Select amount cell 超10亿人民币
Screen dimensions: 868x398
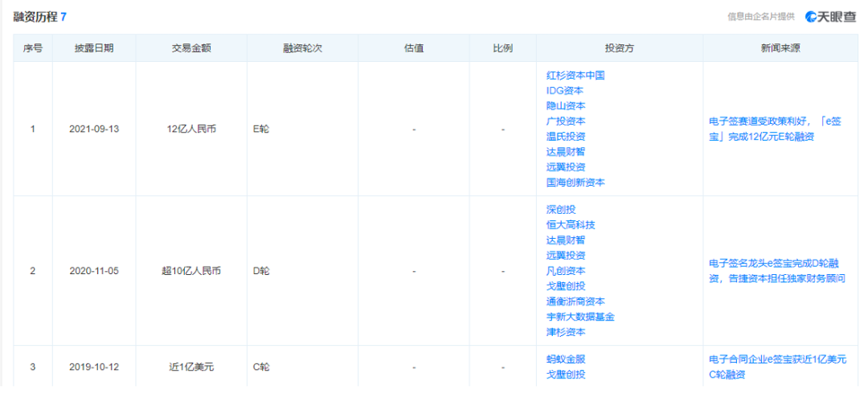[191, 271]
